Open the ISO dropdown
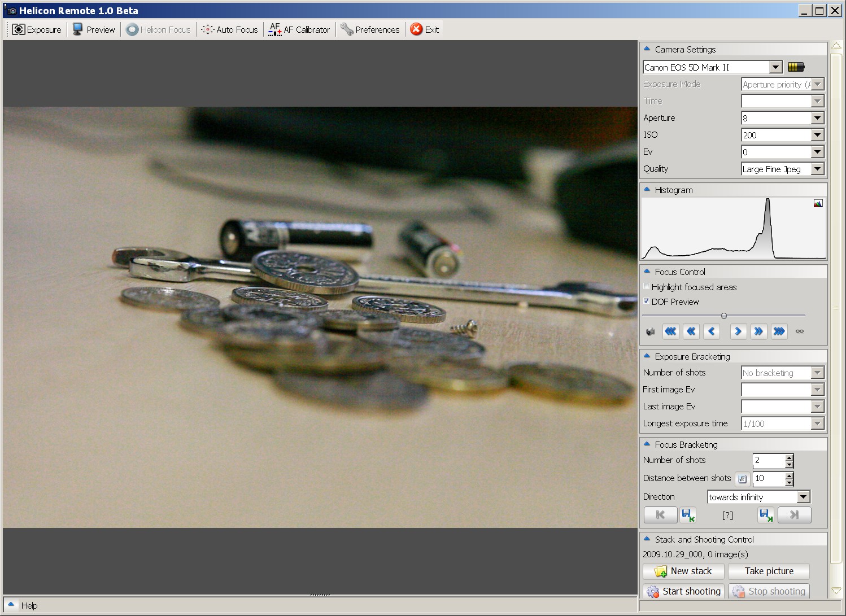This screenshot has height=616, width=846. coord(817,135)
